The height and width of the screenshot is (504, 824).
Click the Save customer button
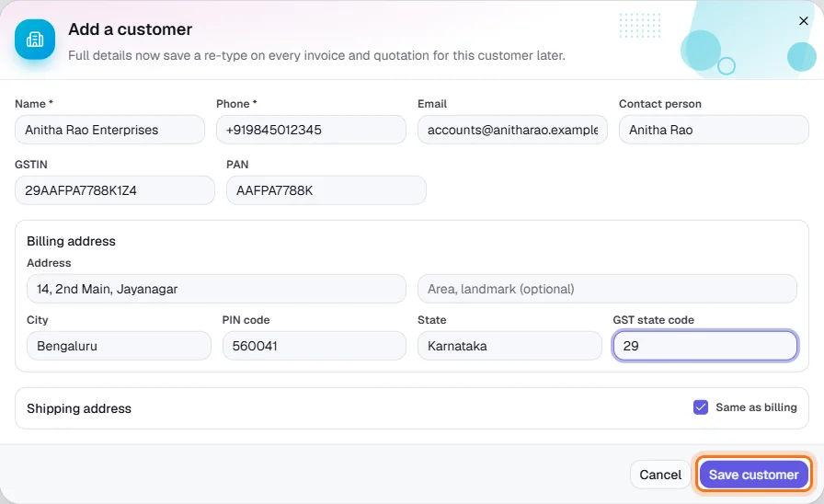tap(753, 475)
